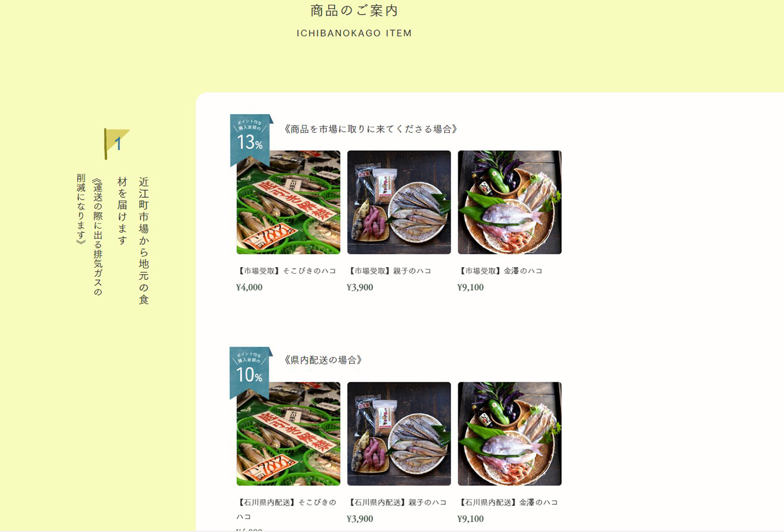The image size is (784, 532).
Task: Open 【市場受取】金澤のハコ product photo
Action: coord(510,202)
